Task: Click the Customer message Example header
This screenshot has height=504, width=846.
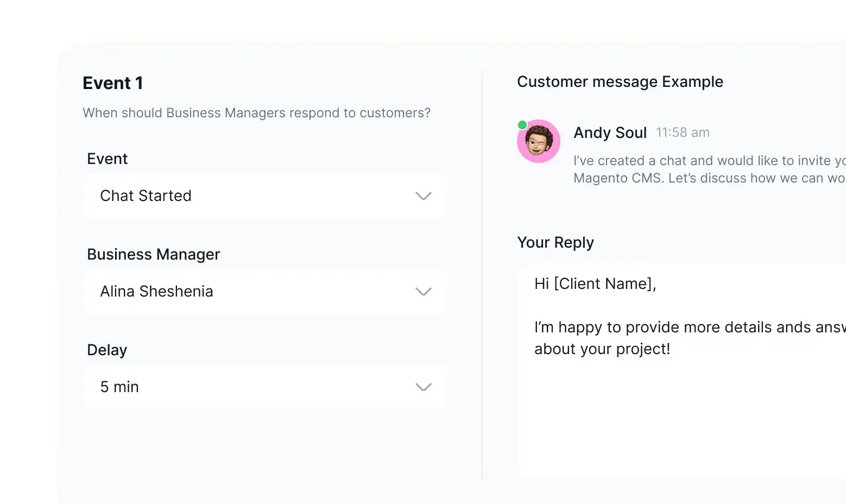Action: (x=620, y=81)
